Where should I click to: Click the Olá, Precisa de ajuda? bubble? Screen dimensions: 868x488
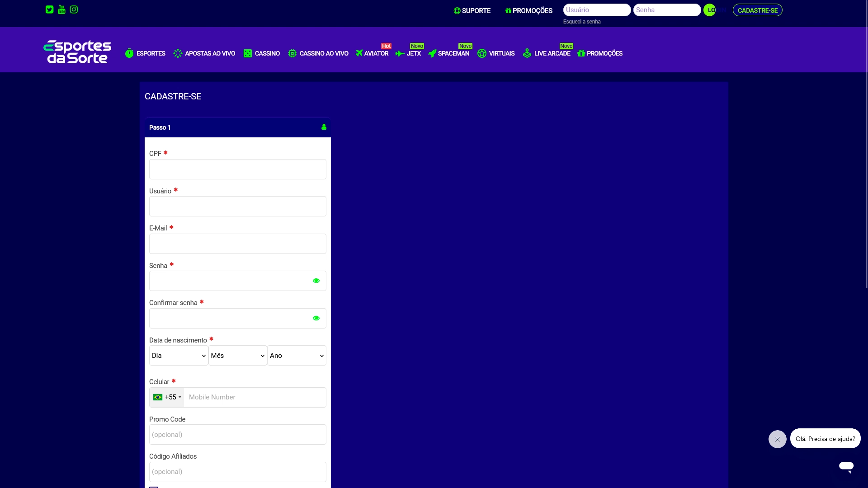click(826, 439)
